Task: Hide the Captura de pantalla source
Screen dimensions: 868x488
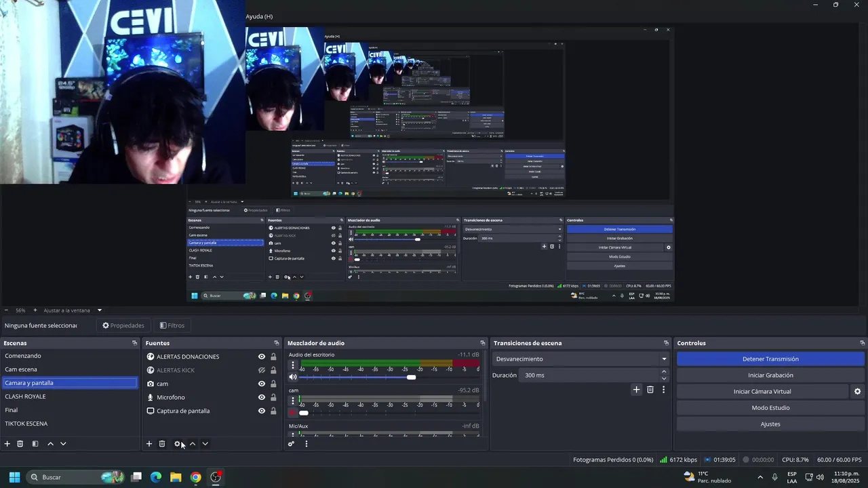Action: (262, 411)
